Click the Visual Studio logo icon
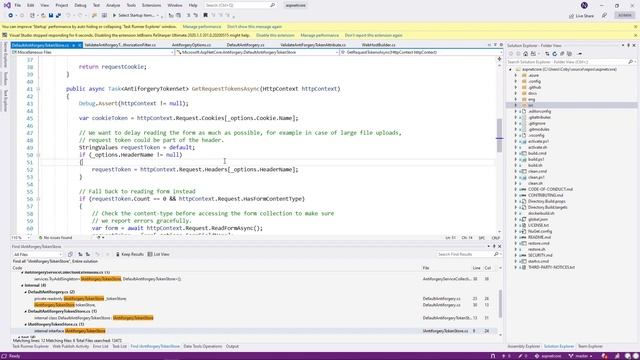Viewport: 640px width, 360px height. point(7,5)
